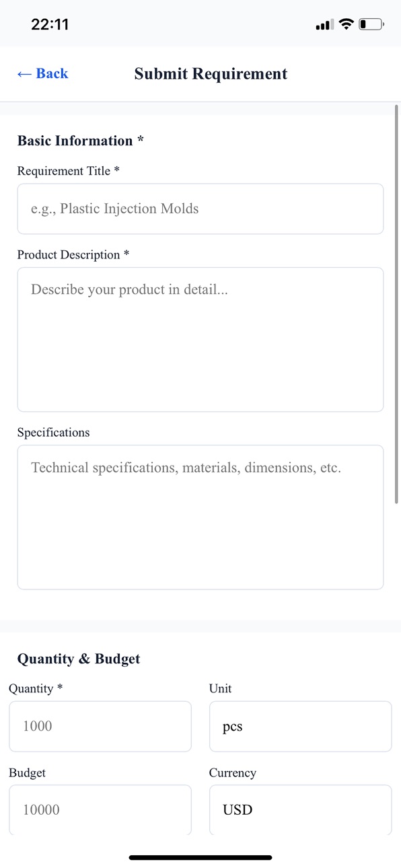Focus the Requirement Title input field
401x868 pixels.
pyautogui.click(x=200, y=209)
